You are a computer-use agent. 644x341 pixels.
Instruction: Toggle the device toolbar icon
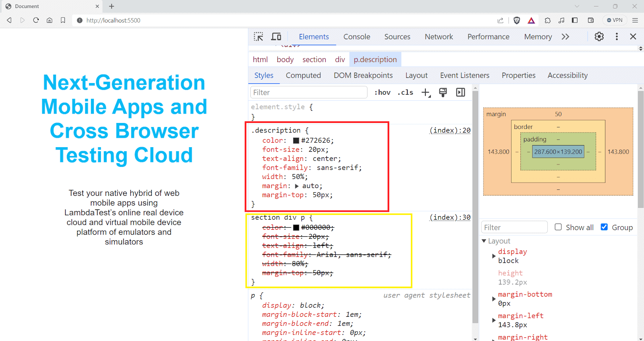coord(276,37)
